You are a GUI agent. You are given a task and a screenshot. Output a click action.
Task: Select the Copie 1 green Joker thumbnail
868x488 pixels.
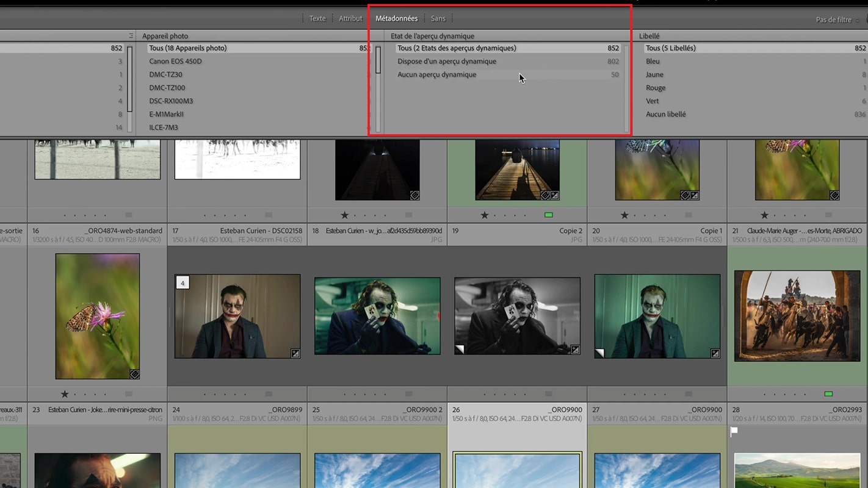pyautogui.click(x=657, y=316)
